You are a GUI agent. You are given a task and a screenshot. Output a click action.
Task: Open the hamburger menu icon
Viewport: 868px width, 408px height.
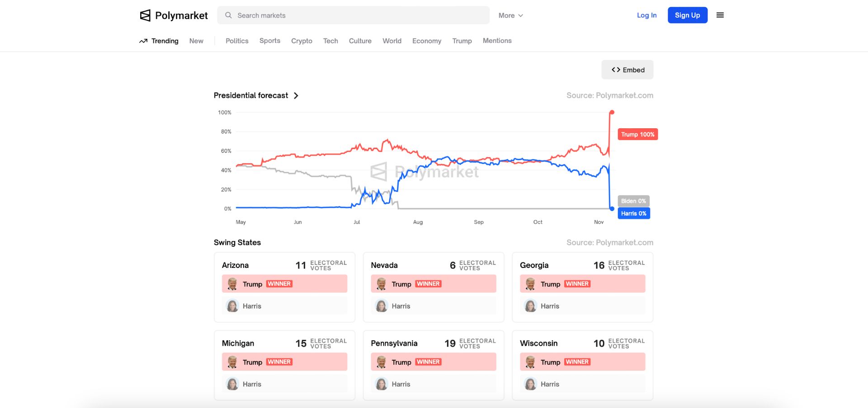coord(720,15)
